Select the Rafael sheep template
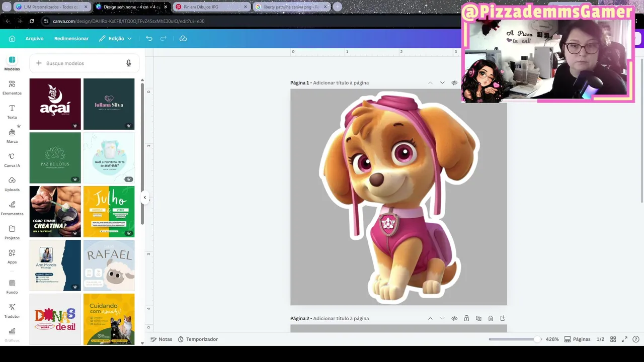This screenshot has height=362, width=644. (x=109, y=265)
